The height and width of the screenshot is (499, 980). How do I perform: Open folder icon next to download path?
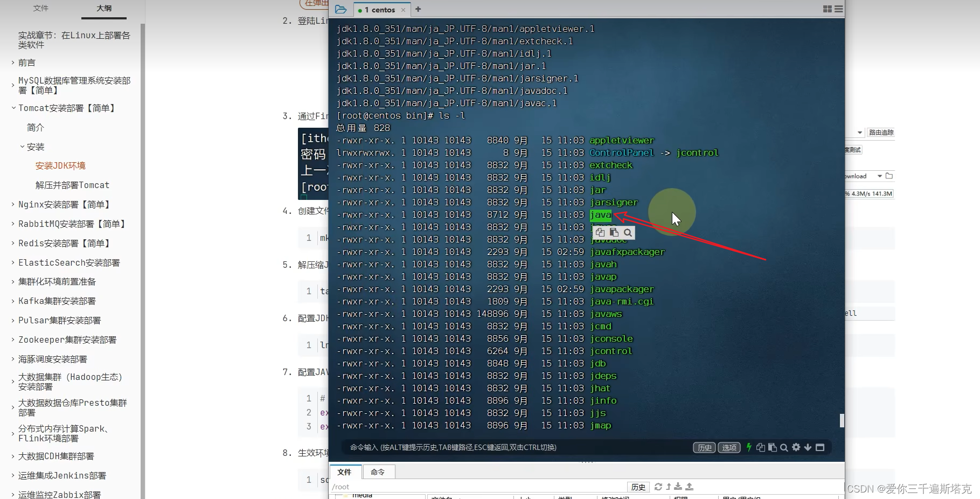[889, 176]
